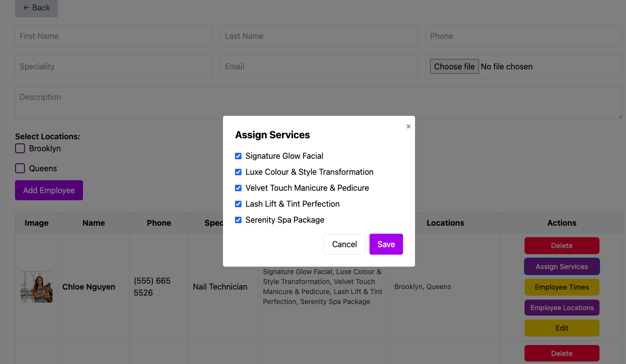Close the Assign Services dialog with X
Image resolution: width=626 pixels, height=364 pixels.
(x=408, y=127)
